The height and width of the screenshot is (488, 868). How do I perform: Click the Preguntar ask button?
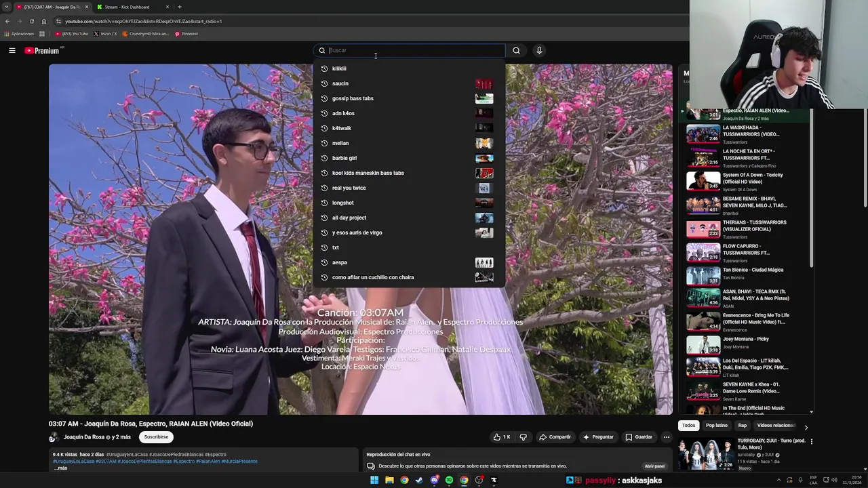click(x=598, y=437)
